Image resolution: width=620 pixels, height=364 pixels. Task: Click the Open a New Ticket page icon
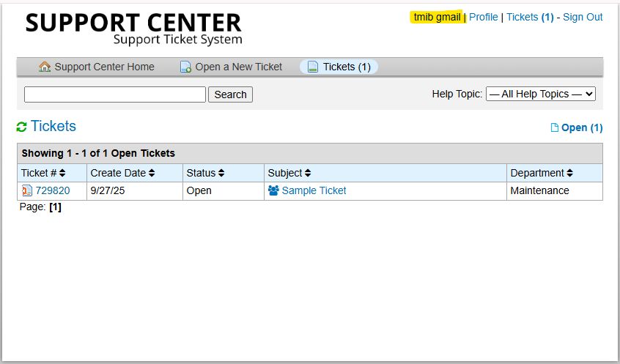tap(185, 67)
